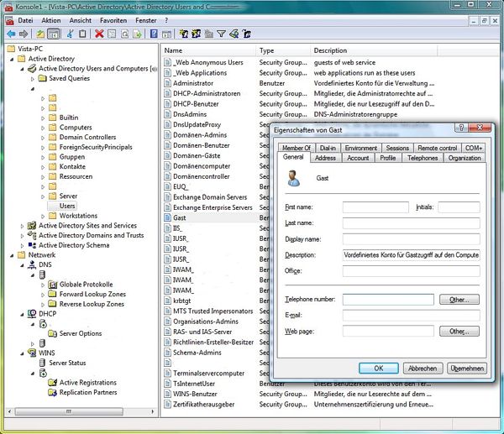This screenshot has height=434, width=504.
Task: Select Replication Partners under WINS
Action: click(88, 392)
